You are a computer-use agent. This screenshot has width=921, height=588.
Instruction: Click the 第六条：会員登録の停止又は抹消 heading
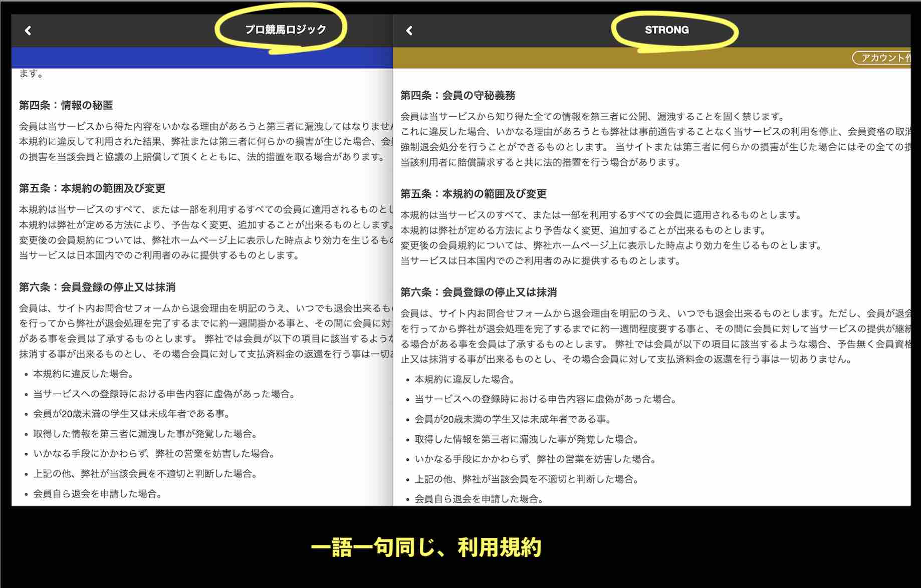coord(97,287)
